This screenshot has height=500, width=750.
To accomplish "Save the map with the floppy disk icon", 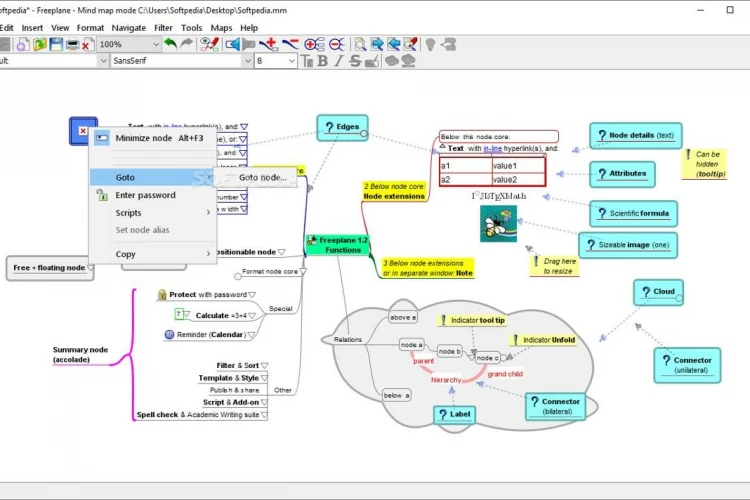I will (56, 44).
